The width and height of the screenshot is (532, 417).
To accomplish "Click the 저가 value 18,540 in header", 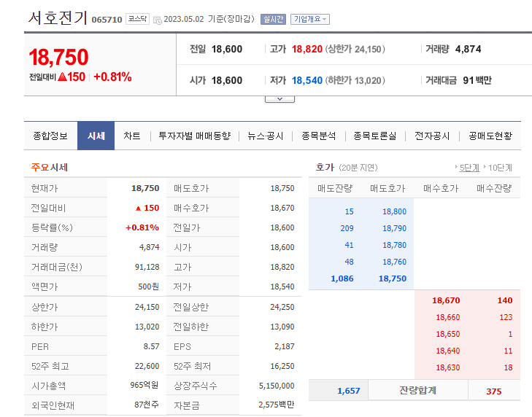I will pos(307,80).
